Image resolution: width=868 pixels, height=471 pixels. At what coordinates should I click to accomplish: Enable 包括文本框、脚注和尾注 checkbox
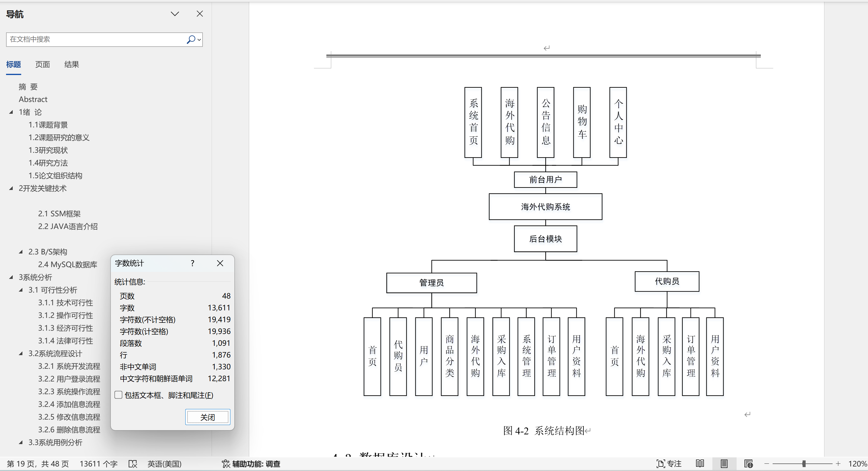coord(118,395)
